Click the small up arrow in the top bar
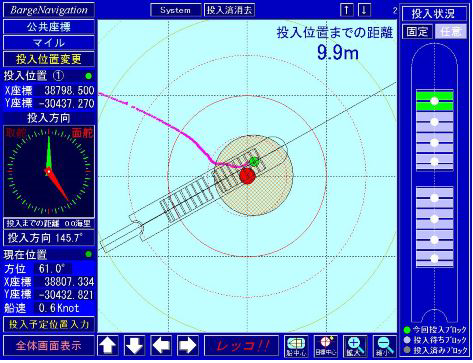 [347, 10]
